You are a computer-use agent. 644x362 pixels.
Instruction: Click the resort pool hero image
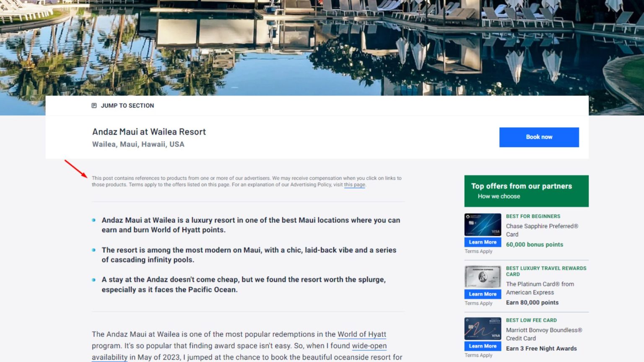coord(322,46)
